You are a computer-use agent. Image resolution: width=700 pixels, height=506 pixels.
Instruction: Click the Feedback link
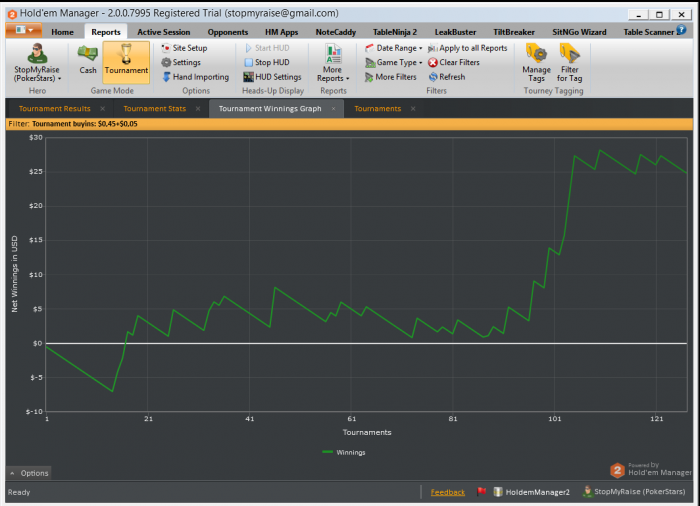447,492
